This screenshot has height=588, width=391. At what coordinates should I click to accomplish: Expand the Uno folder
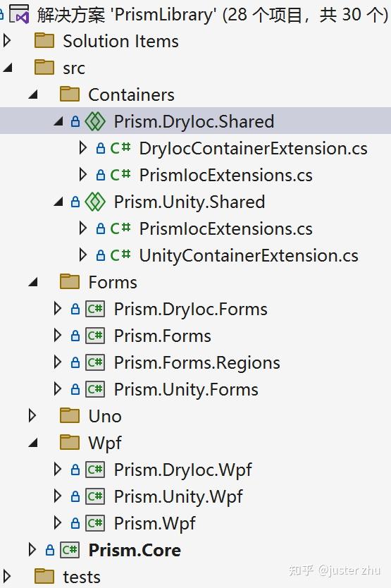[x=32, y=416]
